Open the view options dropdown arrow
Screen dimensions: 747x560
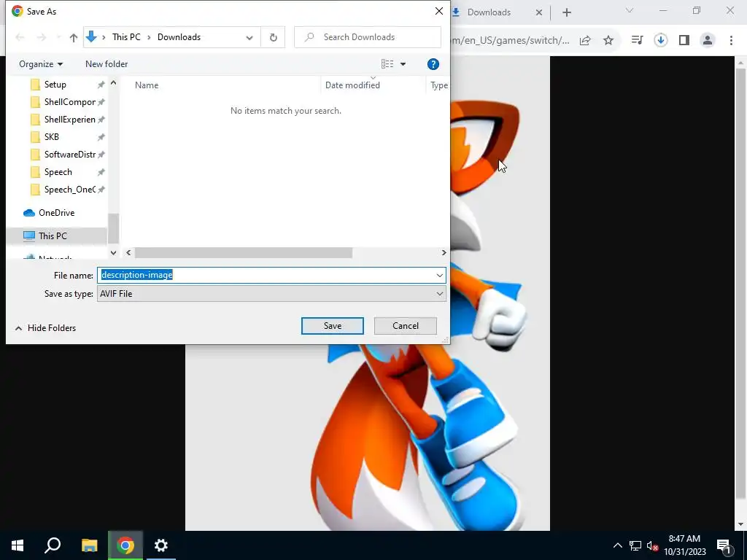pos(403,64)
